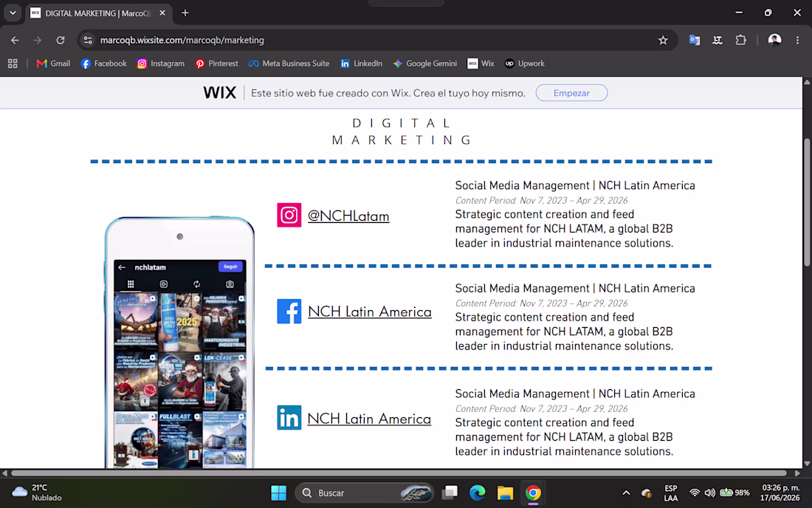Select the DIGITAL MARKETING browser tab
Image resolution: width=812 pixels, height=508 pixels.
click(x=98, y=13)
